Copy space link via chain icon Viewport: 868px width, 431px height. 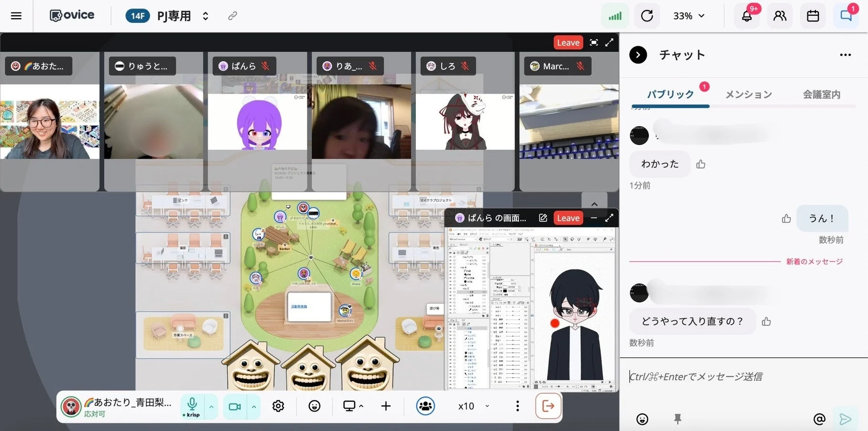coord(233,16)
